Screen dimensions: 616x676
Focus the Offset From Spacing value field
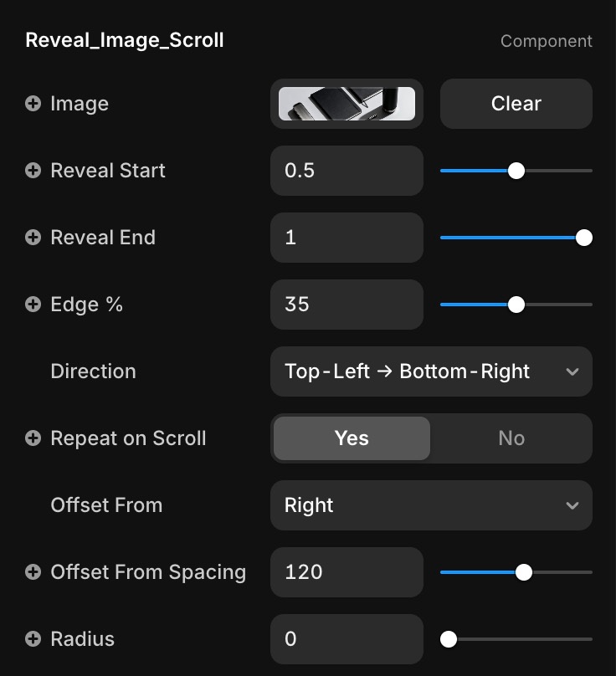tap(346, 572)
